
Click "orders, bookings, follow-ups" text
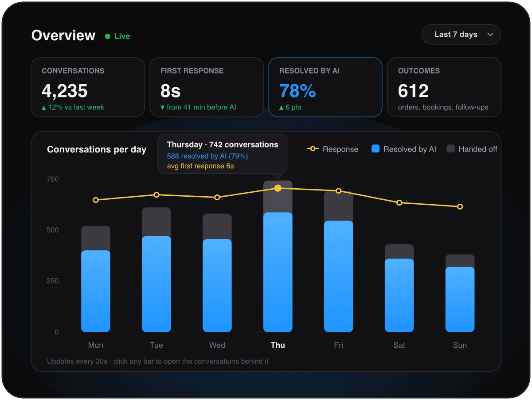click(443, 107)
